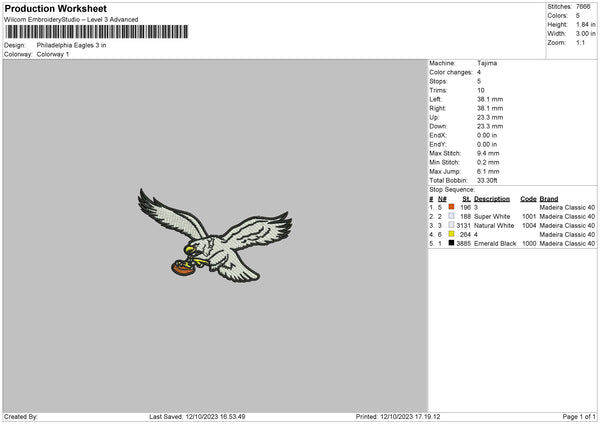
Task: Click the Height value '1.84 in'
Action: 585,24
